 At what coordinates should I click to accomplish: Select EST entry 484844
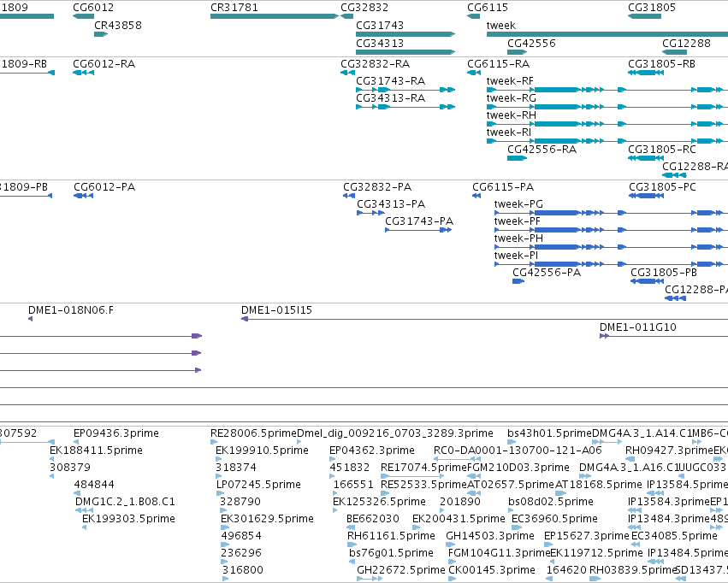click(77, 493)
